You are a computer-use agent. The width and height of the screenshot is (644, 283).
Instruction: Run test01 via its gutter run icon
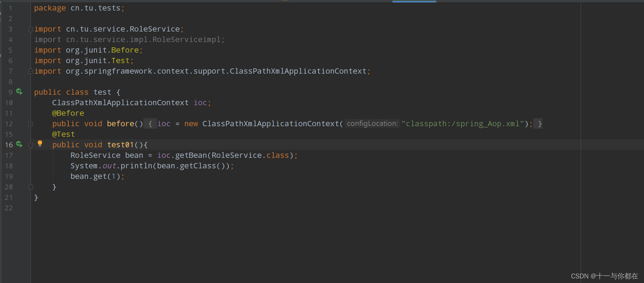[x=19, y=144]
